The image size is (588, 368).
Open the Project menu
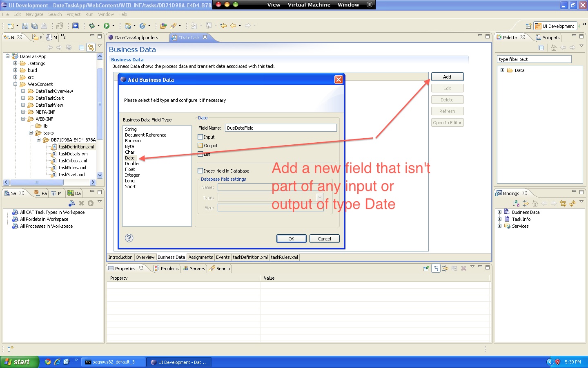[x=73, y=14]
